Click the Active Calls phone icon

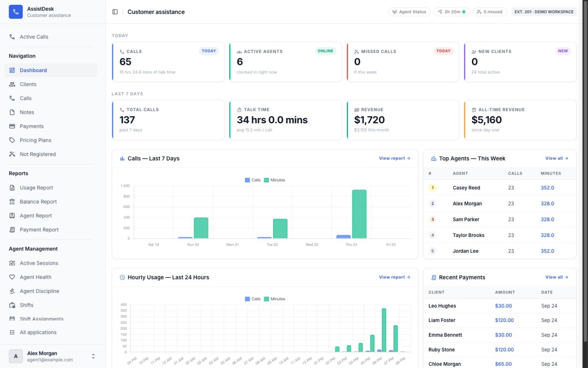coord(12,37)
